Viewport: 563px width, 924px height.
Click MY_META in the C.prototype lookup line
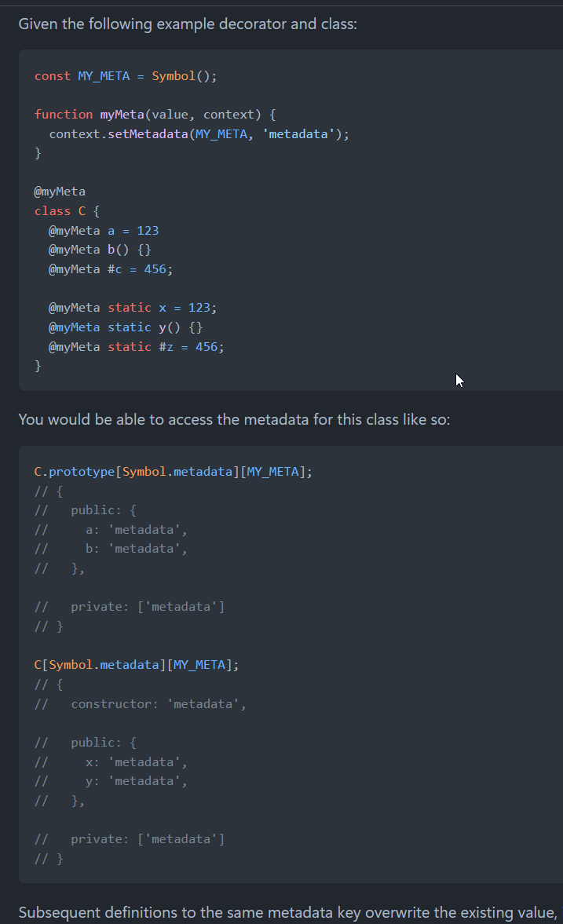click(273, 472)
